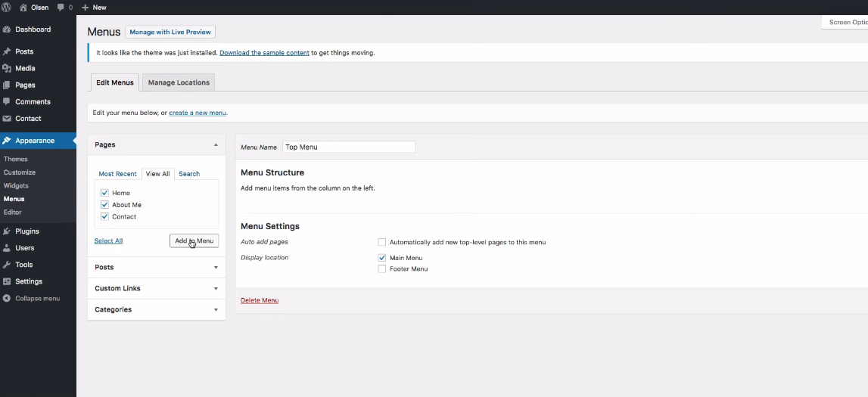Click the WordPress logo icon in admin bar

tap(7, 8)
